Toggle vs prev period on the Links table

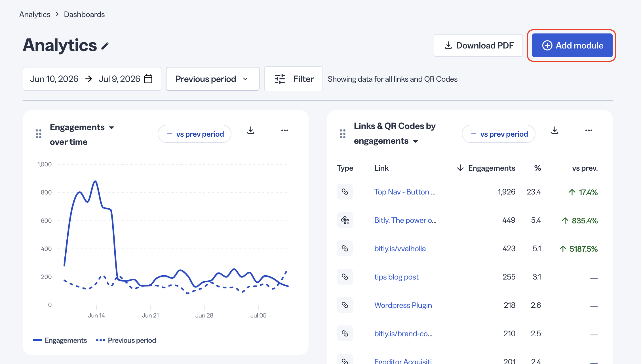click(499, 134)
